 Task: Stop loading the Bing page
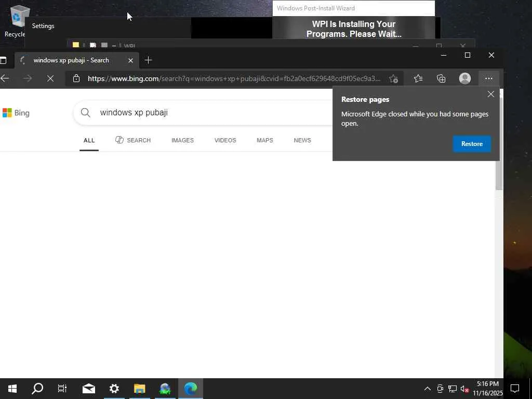[50, 78]
